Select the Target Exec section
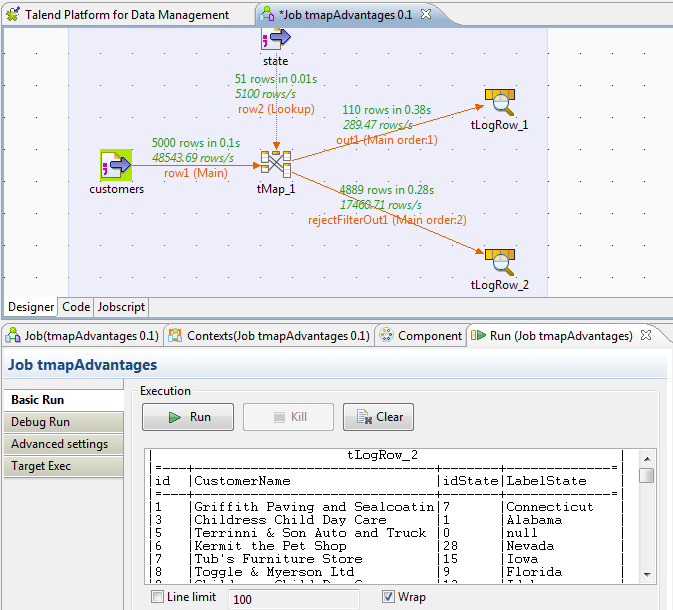 coord(64,466)
